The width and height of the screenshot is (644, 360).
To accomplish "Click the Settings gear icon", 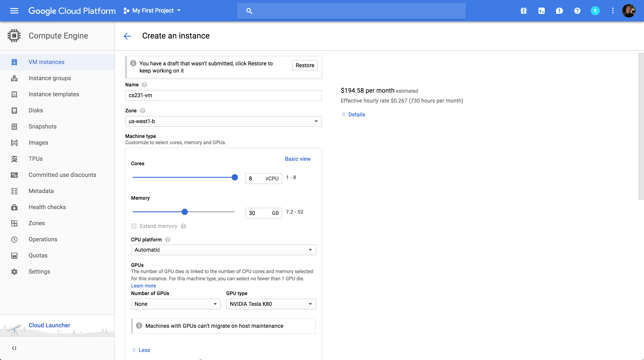I will [14, 272].
